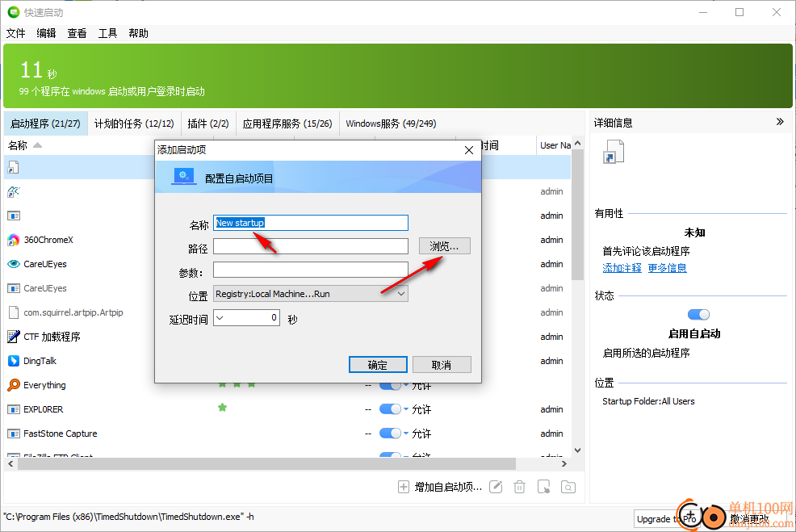Image resolution: width=796 pixels, height=532 pixels.
Task: Select the CTF 加载程序 row name
Action: [x=52, y=337]
